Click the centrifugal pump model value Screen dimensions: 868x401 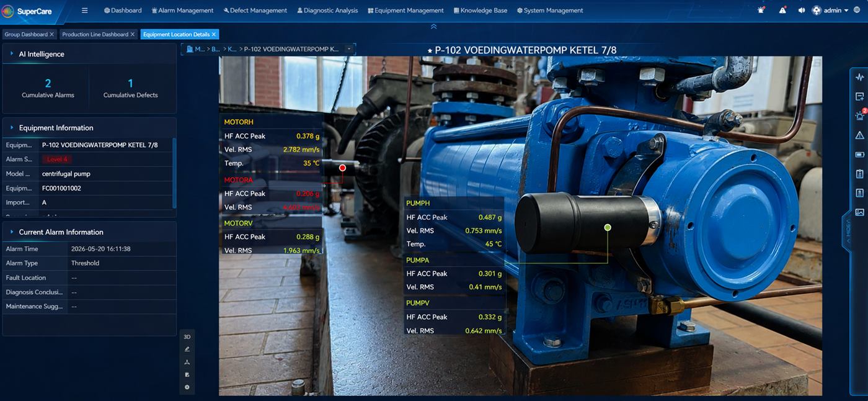coord(66,174)
